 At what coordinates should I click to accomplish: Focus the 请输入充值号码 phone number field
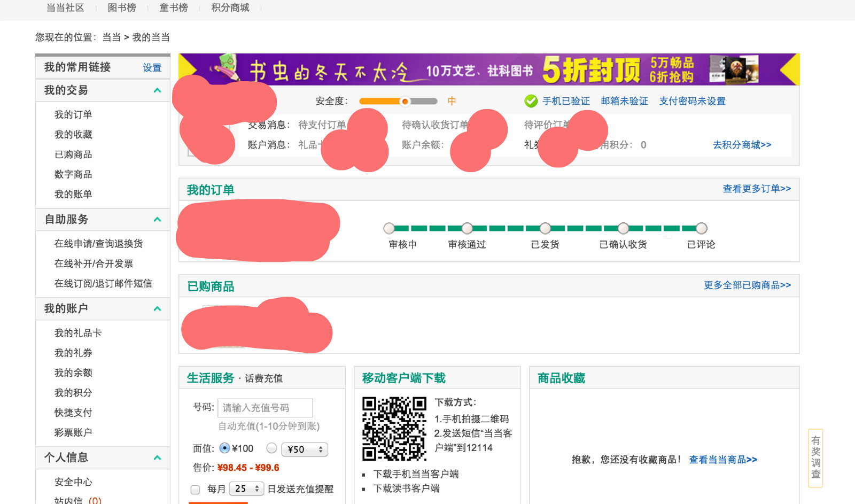pyautogui.click(x=265, y=408)
